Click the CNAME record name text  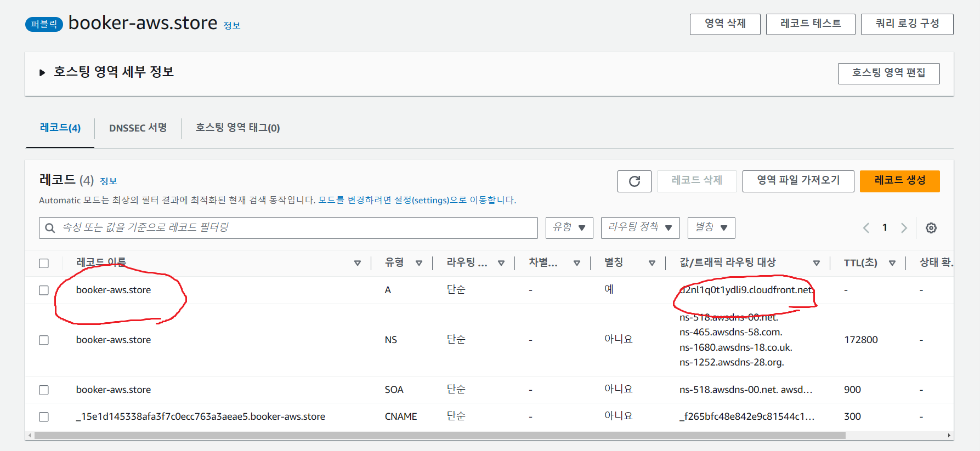point(201,416)
